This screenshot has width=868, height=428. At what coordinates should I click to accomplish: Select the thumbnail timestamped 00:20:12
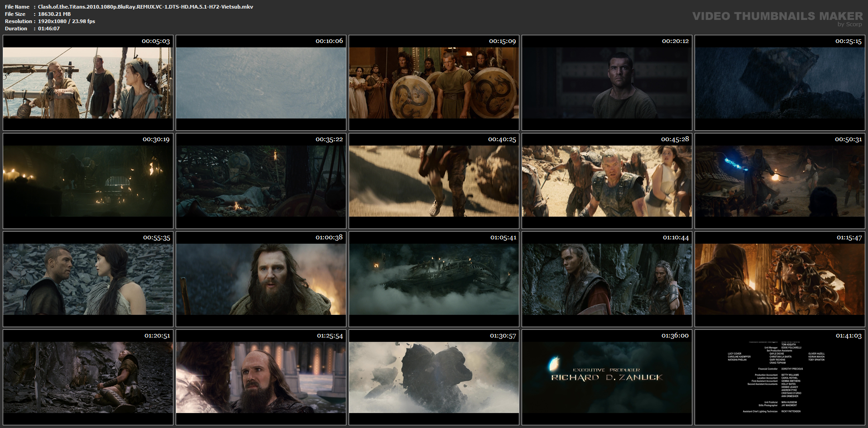pos(607,83)
